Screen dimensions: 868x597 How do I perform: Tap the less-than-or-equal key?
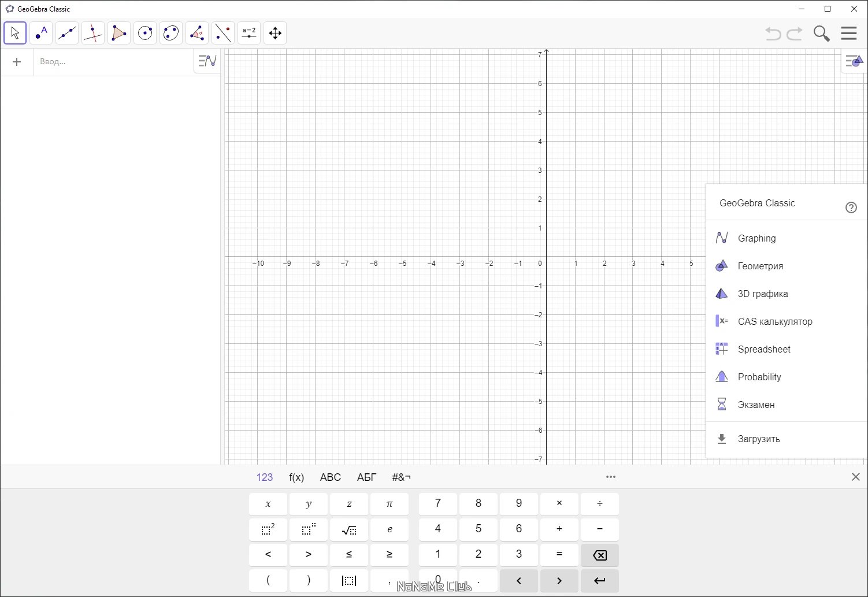pyautogui.click(x=349, y=555)
